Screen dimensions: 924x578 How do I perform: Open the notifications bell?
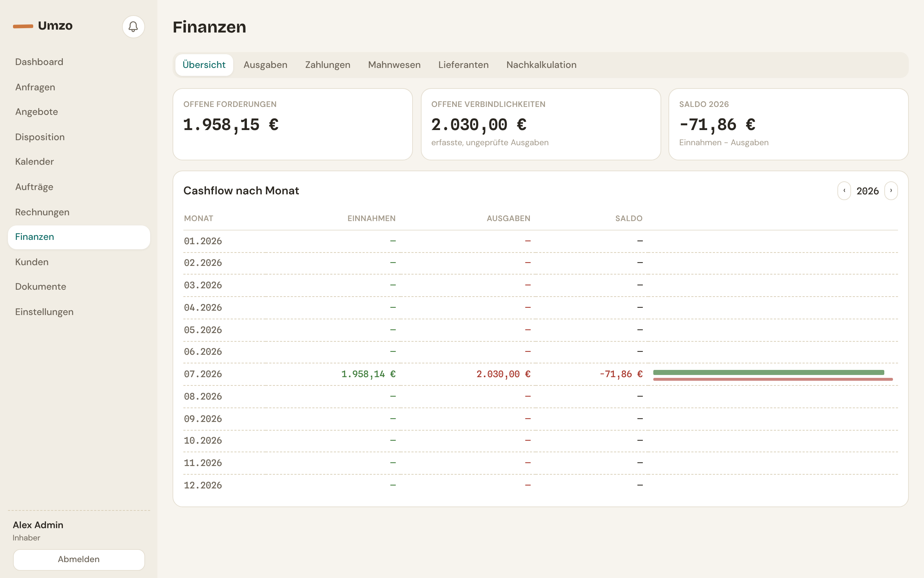coord(133,26)
